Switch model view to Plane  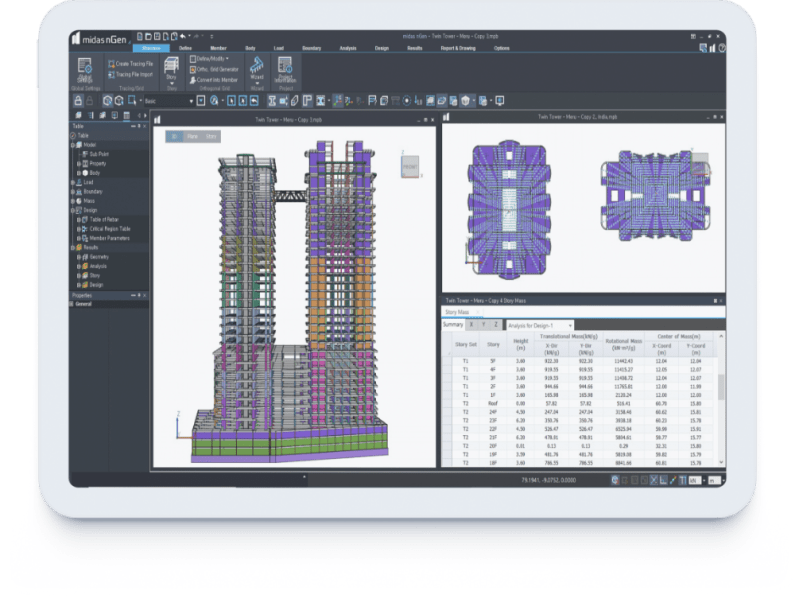pos(193,137)
